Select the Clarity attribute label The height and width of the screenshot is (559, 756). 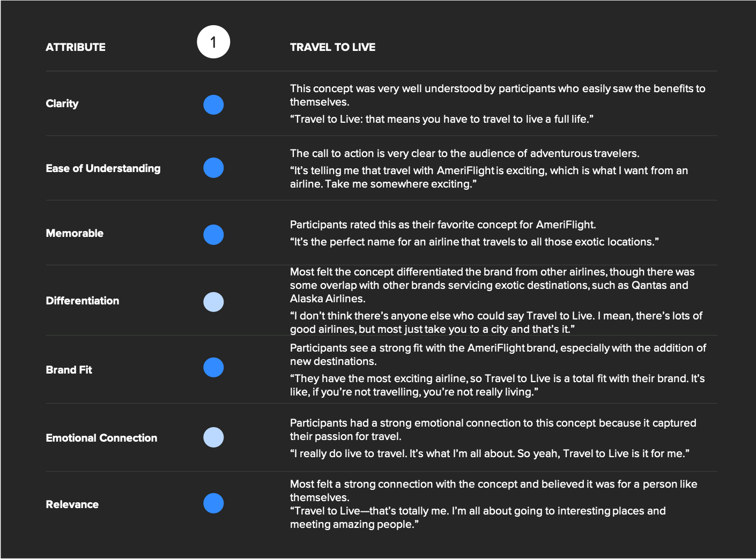(x=62, y=103)
